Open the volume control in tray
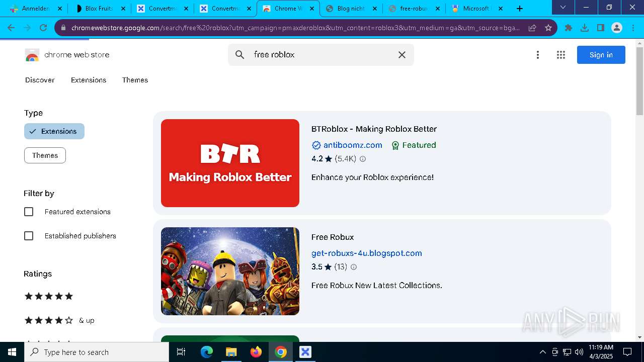644x362 pixels. (x=579, y=352)
